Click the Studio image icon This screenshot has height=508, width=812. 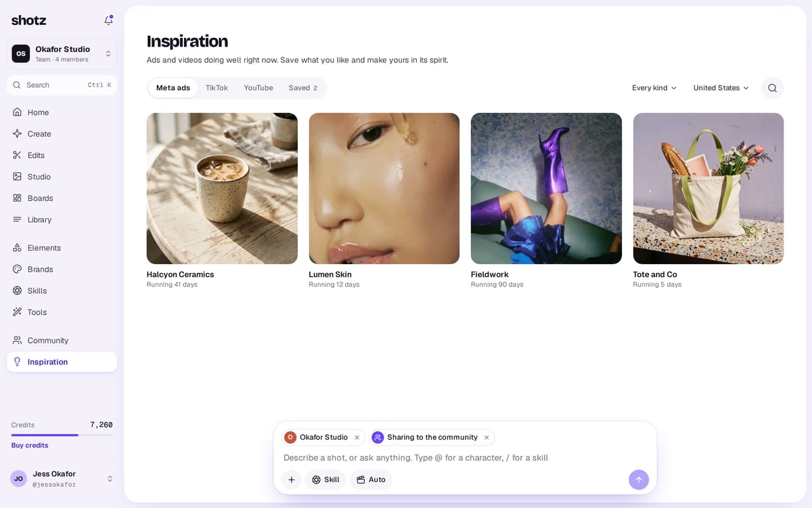pos(18,177)
